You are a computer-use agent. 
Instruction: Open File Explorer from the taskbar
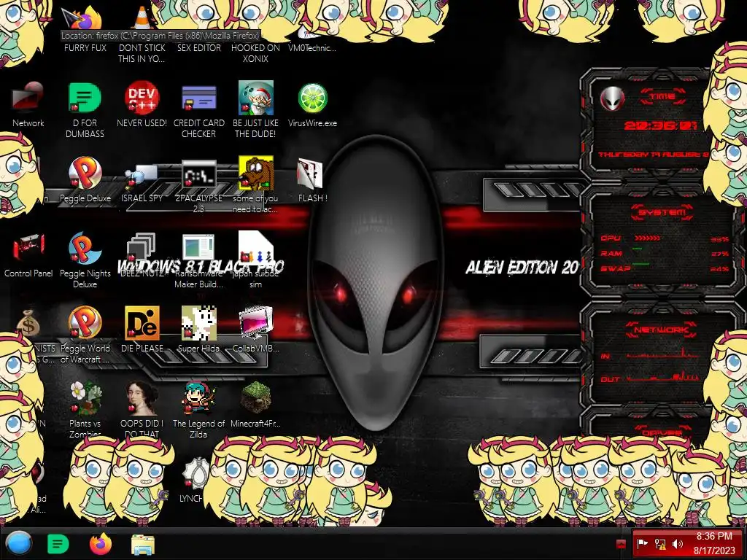143,544
